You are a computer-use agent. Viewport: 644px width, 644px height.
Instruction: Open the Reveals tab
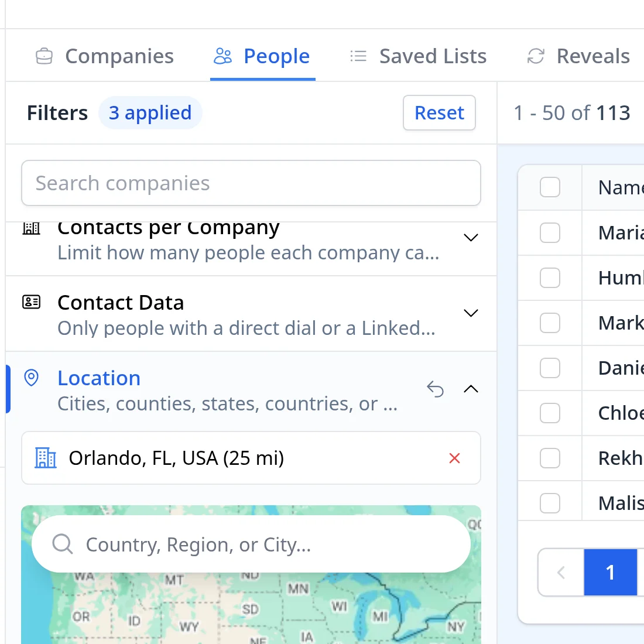pos(578,56)
